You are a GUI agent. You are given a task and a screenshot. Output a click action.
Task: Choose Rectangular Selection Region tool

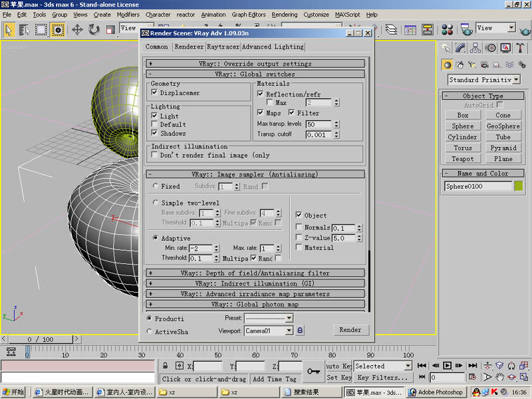tap(41, 30)
